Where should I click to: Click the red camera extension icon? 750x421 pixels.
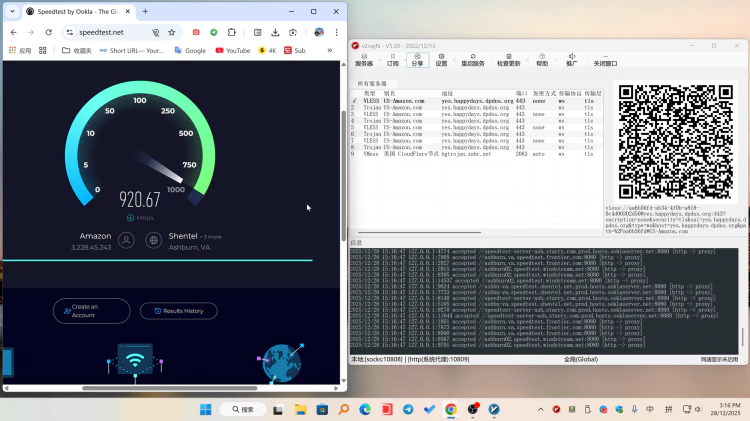(x=196, y=32)
